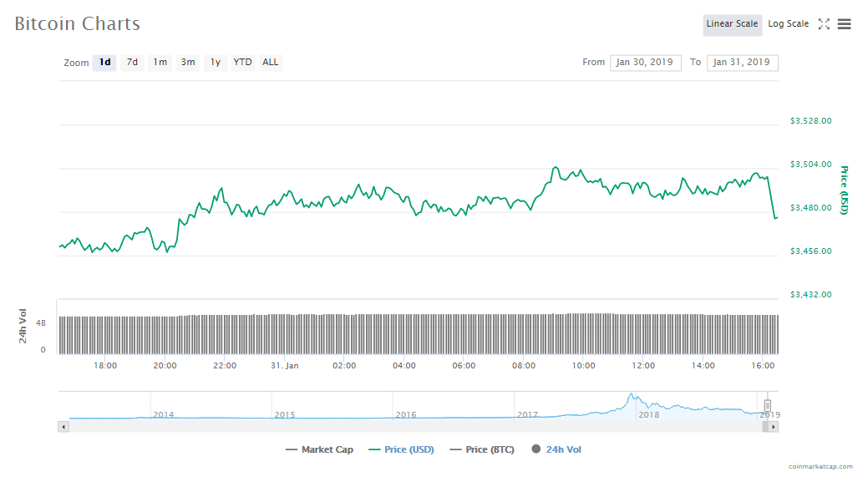Click the To date field

(x=742, y=63)
